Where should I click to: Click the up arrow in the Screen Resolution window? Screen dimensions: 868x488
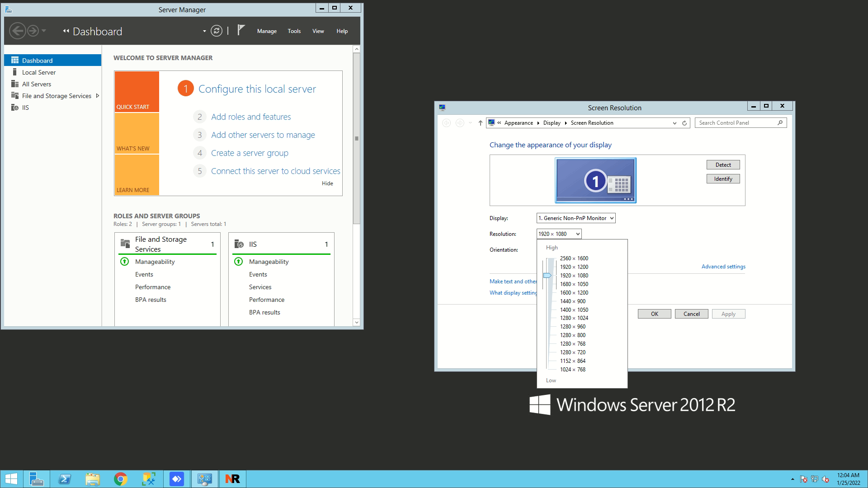[x=480, y=123]
